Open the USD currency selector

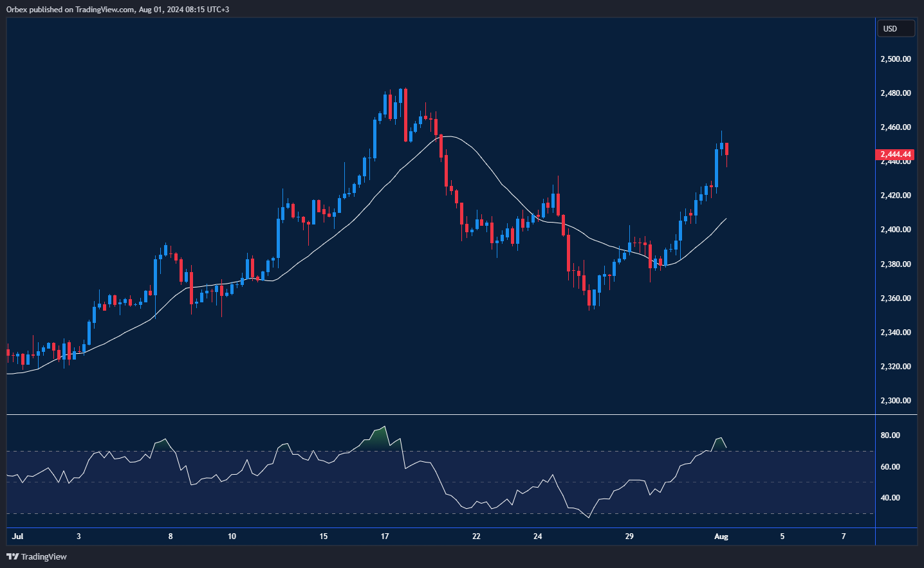click(896, 28)
